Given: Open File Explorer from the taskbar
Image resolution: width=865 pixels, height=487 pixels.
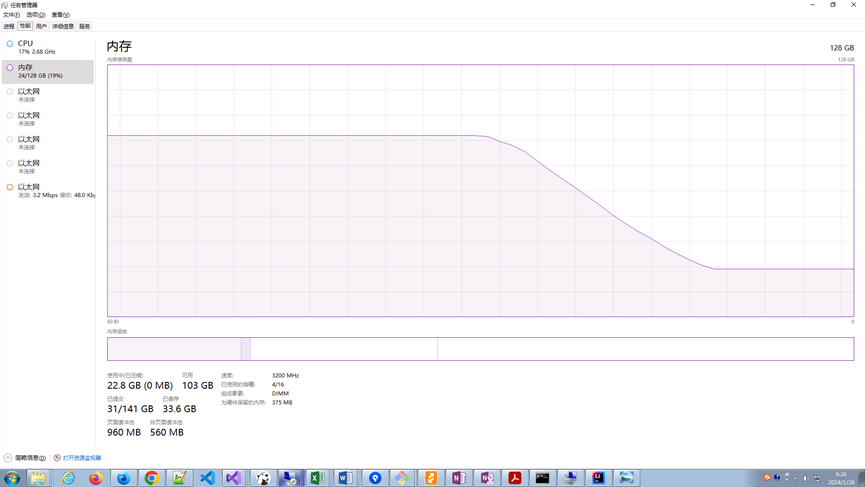Looking at the screenshot, I should pyautogui.click(x=38, y=478).
